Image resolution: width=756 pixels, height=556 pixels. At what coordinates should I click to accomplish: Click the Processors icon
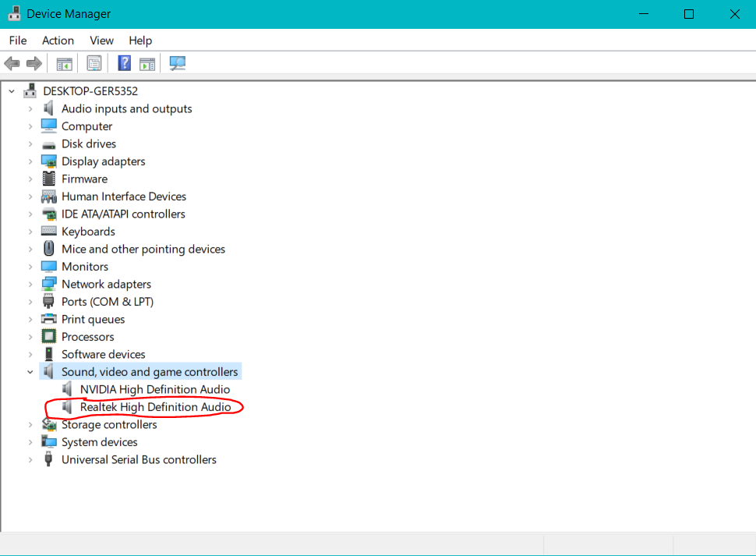click(48, 336)
